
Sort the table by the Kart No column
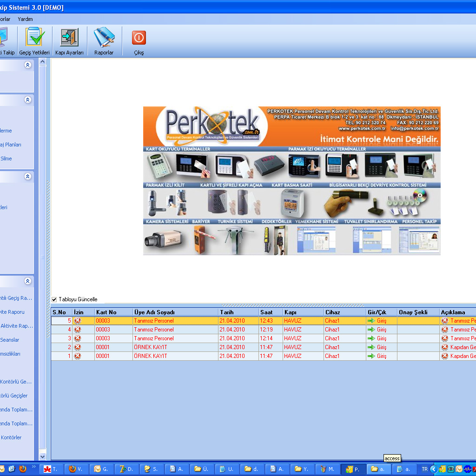pyautogui.click(x=106, y=312)
